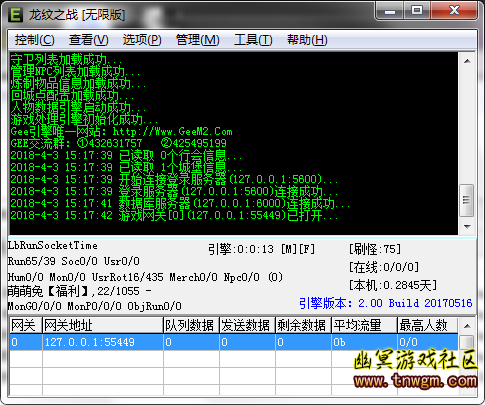Click the MonG0/0/0 MonP0/0/0 ObjRun0/0 line
The height and width of the screenshot is (405, 485).
[x=95, y=306]
